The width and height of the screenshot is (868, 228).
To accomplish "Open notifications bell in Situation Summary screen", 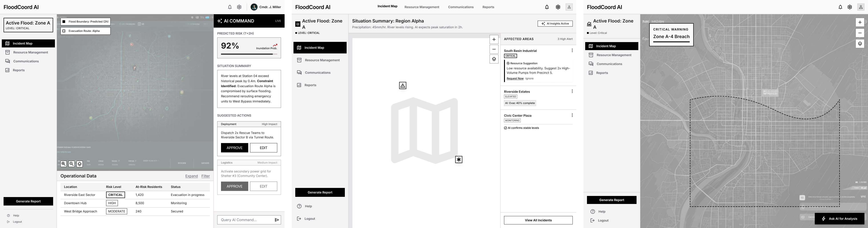I will tap(547, 7).
